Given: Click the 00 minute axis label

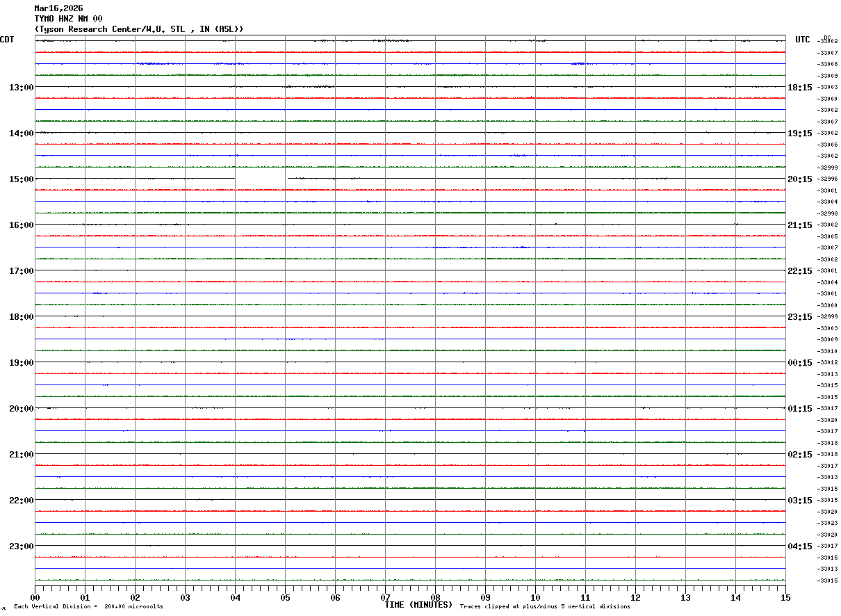Looking at the screenshot, I should (35, 598).
